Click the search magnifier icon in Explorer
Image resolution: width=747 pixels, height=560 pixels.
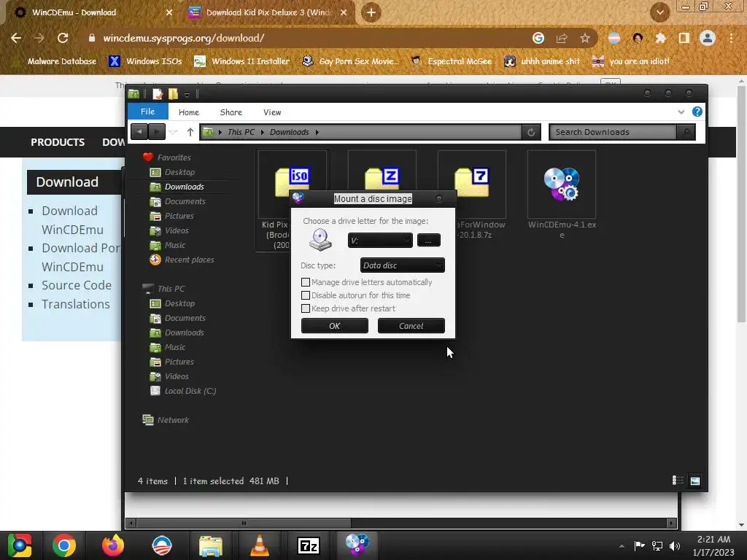pyautogui.click(x=686, y=133)
